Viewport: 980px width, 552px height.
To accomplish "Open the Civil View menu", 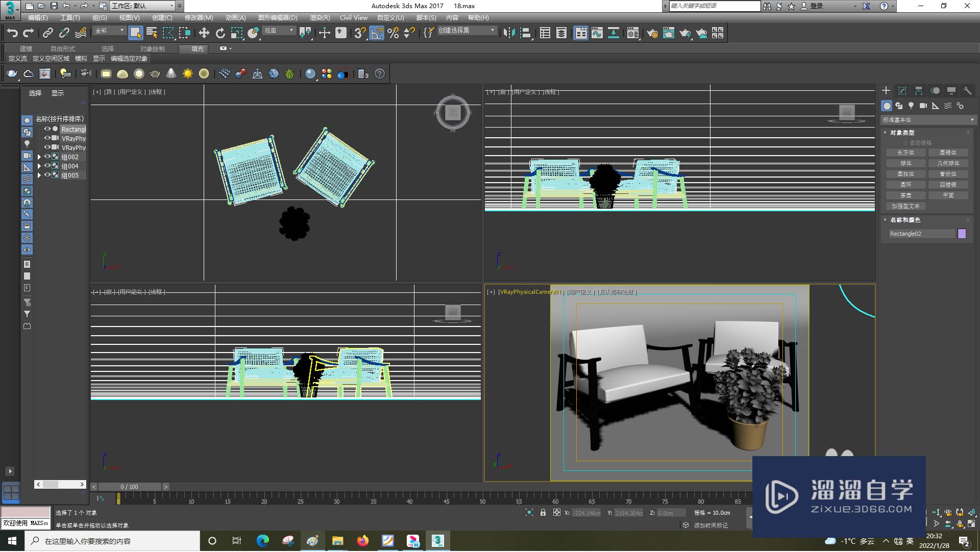I will click(354, 17).
